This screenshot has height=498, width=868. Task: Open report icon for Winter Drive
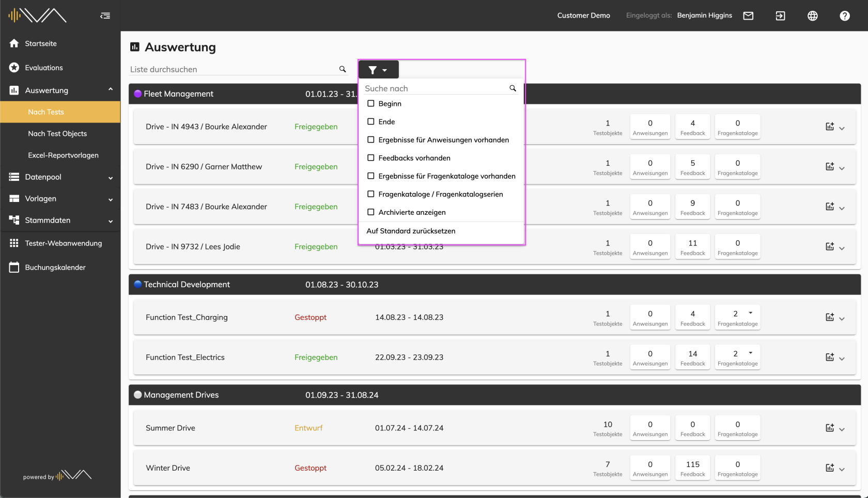click(830, 468)
